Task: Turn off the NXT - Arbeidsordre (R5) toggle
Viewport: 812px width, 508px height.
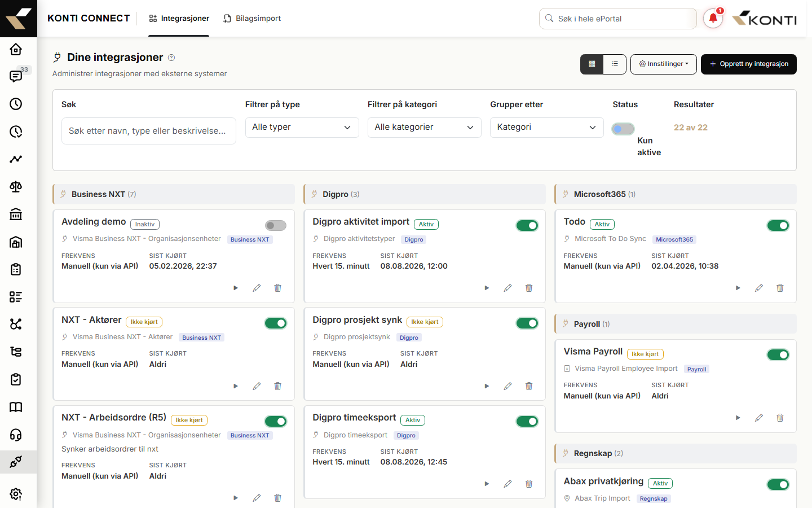Action: point(276,422)
